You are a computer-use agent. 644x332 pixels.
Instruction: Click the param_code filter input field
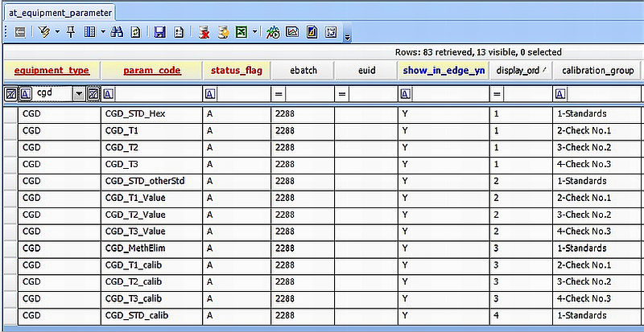click(x=157, y=94)
